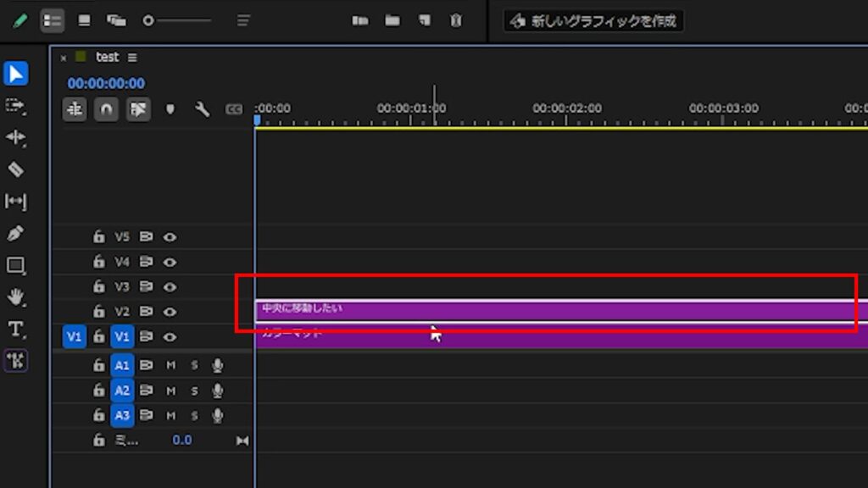
Task: Select the Track Select Forward tool
Action: tap(15, 106)
